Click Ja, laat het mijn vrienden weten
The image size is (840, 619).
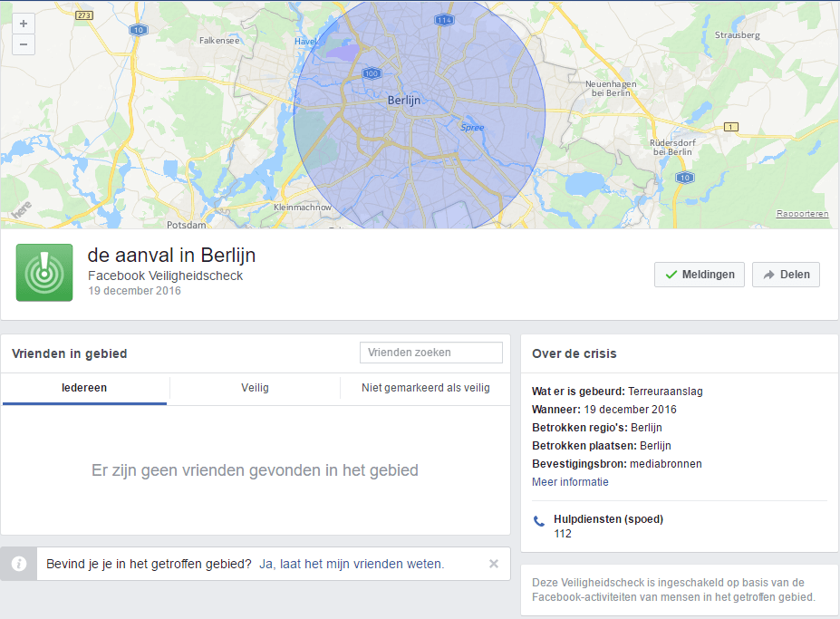pyautogui.click(x=352, y=564)
